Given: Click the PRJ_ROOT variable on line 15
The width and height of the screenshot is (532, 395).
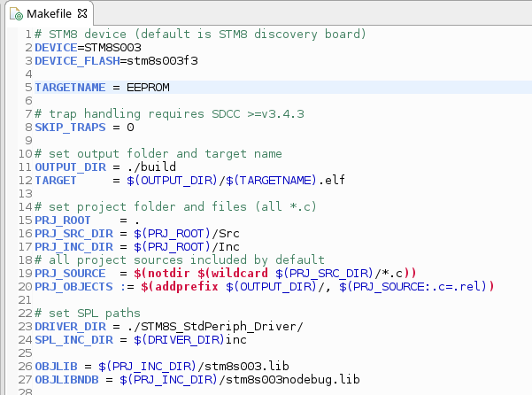Looking at the screenshot, I should pyautogui.click(x=63, y=221).
